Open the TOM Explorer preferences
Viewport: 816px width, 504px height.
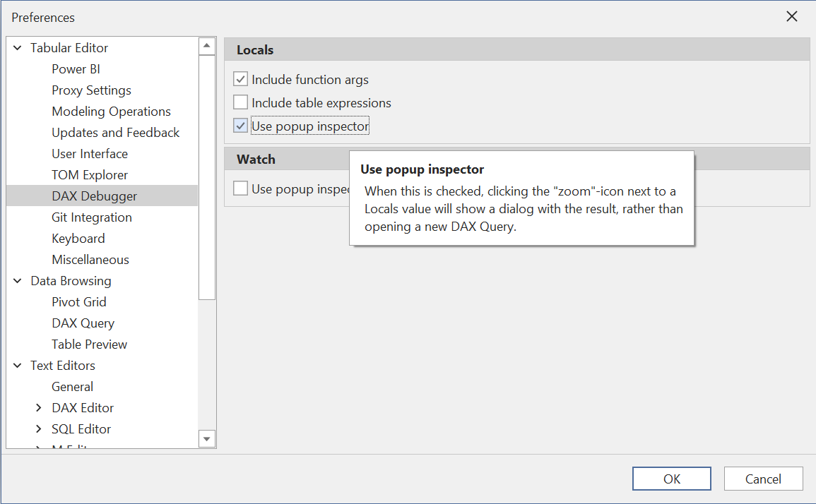click(x=89, y=174)
